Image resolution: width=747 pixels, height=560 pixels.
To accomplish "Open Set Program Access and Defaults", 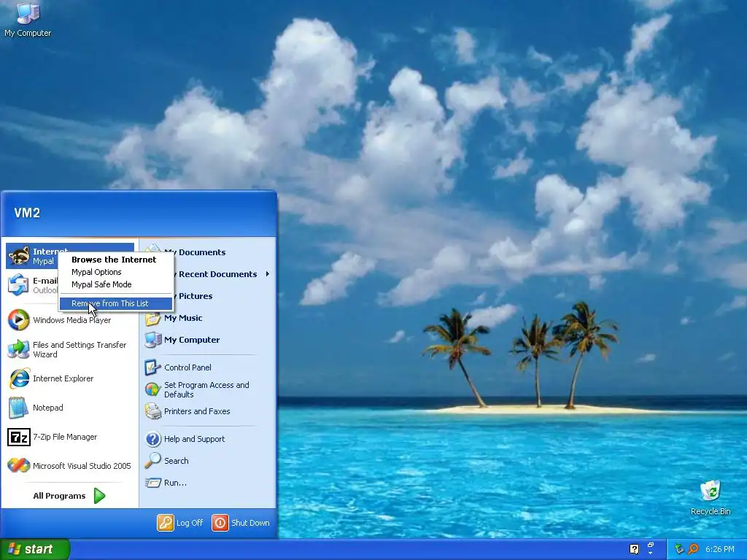I will point(208,389).
